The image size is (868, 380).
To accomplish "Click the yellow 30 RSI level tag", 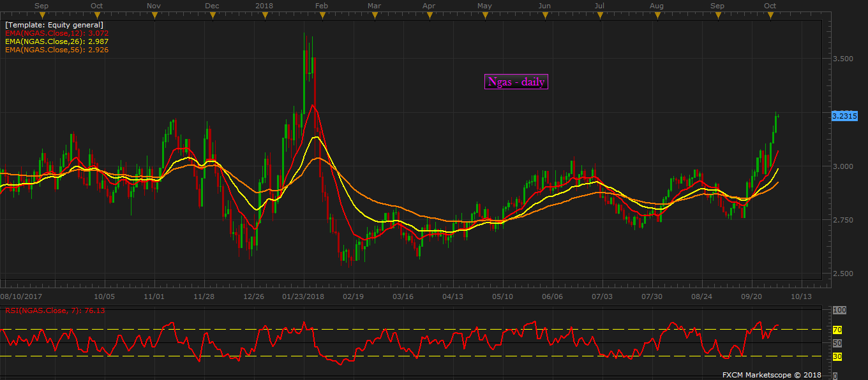I will [x=837, y=356].
